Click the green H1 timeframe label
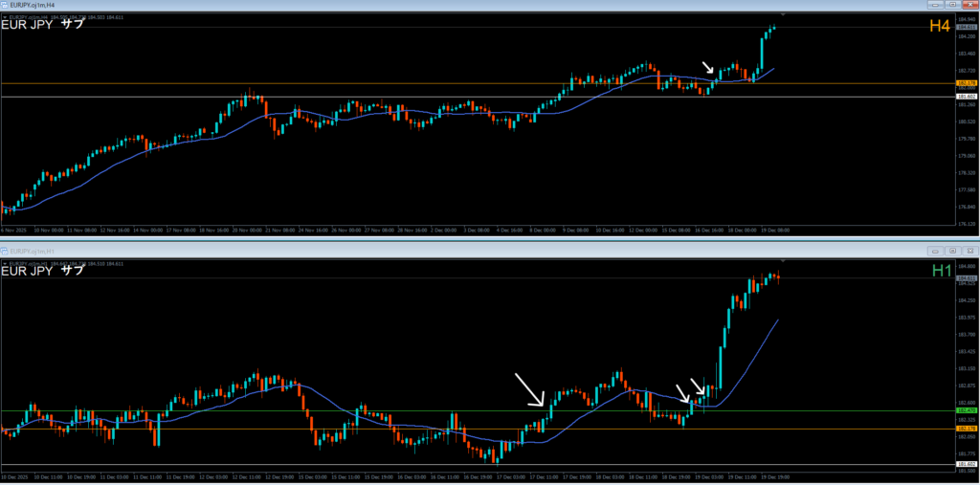This screenshot has width=980, height=485. (942, 271)
